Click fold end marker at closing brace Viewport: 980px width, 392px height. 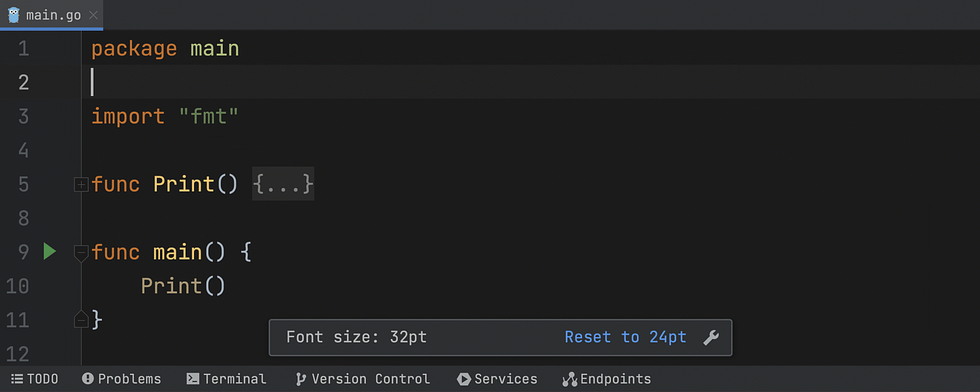click(x=81, y=320)
